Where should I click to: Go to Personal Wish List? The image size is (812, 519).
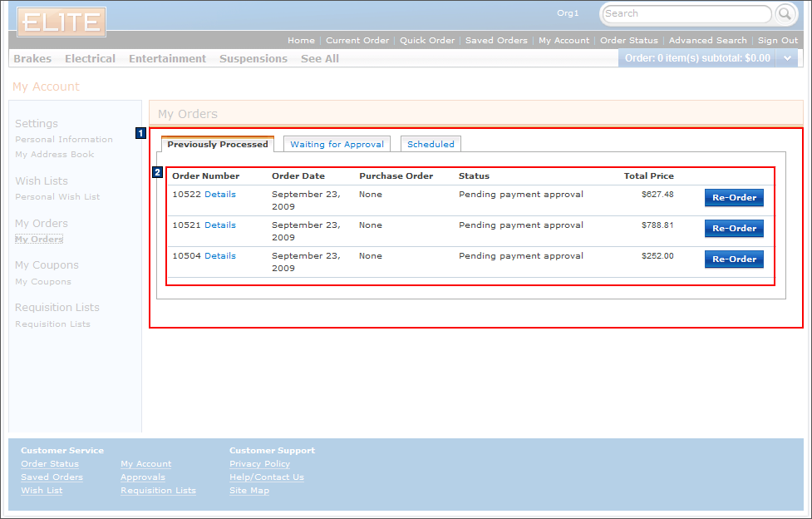point(59,196)
